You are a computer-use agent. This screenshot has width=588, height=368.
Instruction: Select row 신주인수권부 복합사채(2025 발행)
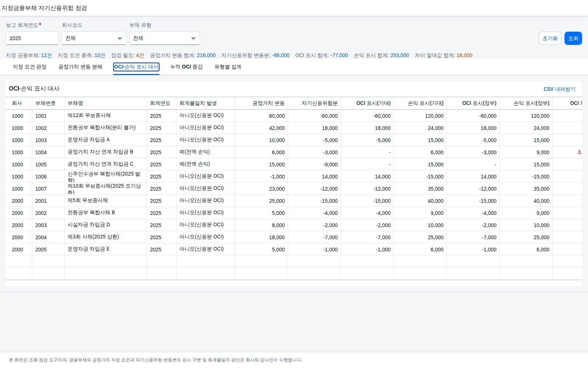[x=294, y=176]
